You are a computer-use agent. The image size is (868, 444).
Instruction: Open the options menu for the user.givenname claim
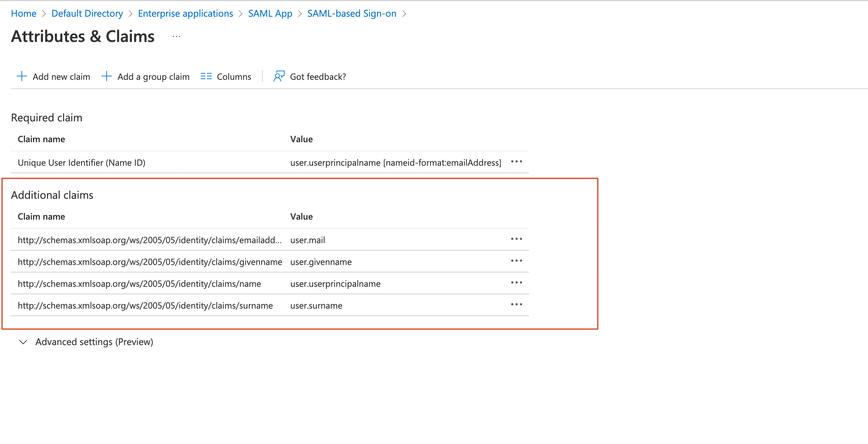tap(517, 261)
